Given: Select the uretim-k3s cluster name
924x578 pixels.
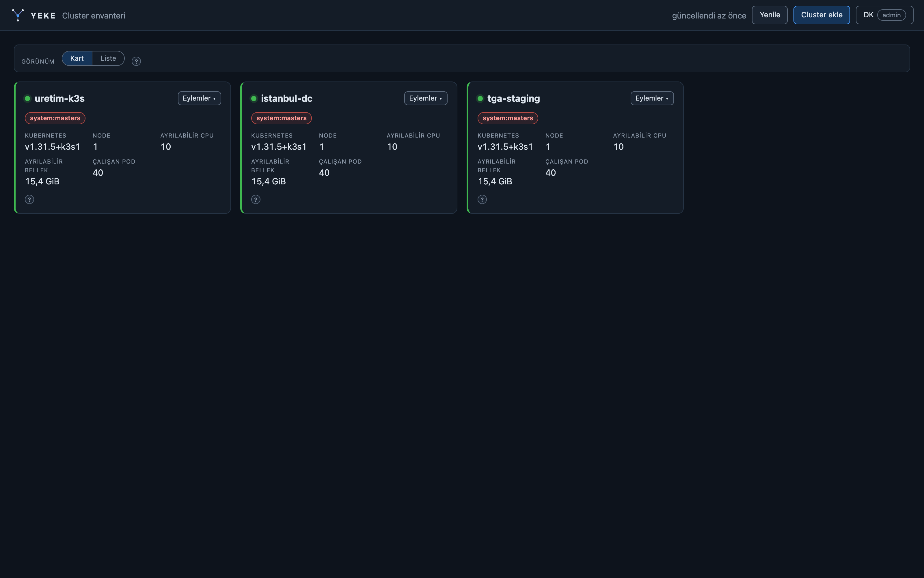Looking at the screenshot, I should coord(59,99).
